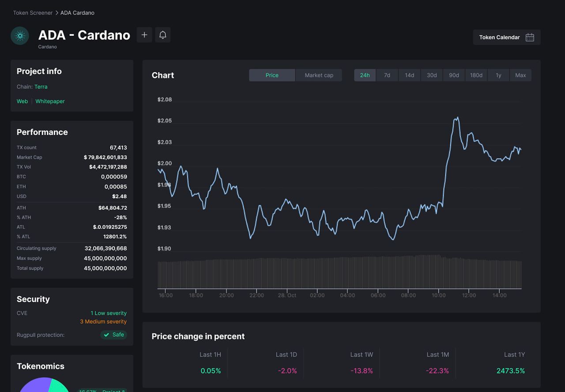Select the 14d chart range
Image resolution: width=565 pixels, height=392 pixels.
coord(410,75)
